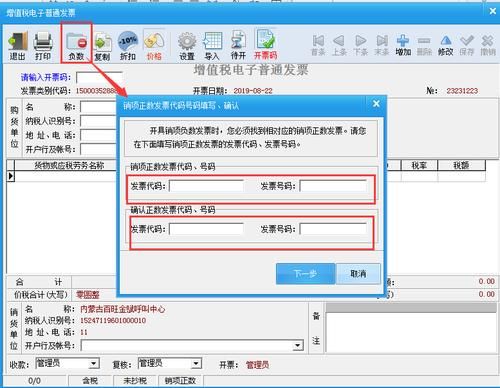The height and width of the screenshot is (388, 500).
Task: Click the 备注 remarks text area
Action: pyautogui.click(x=411, y=332)
